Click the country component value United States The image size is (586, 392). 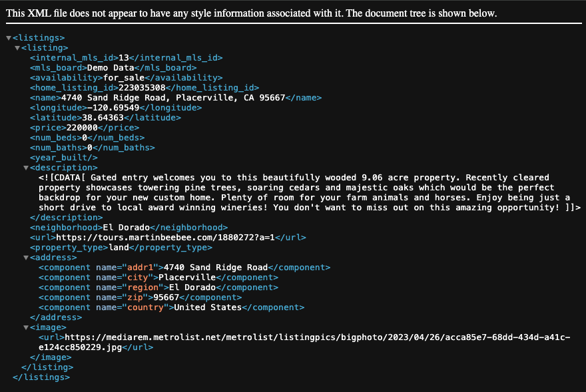[206, 307]
